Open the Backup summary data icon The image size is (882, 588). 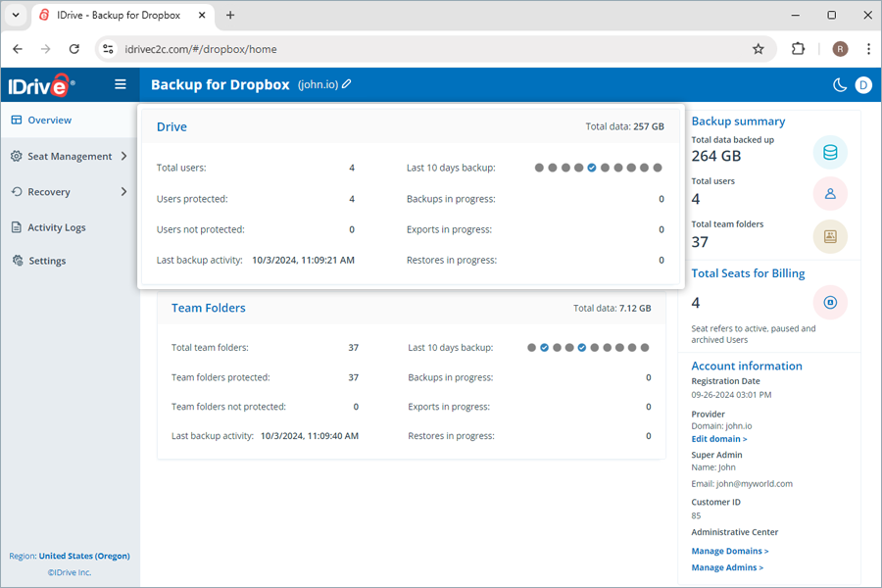(x=830, y=152)
